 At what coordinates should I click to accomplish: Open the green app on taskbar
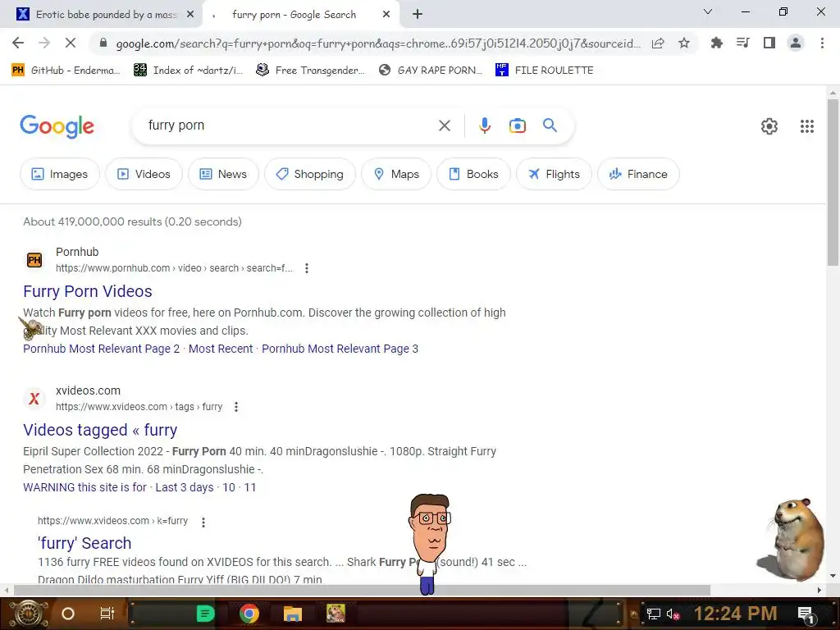(206, 614)
